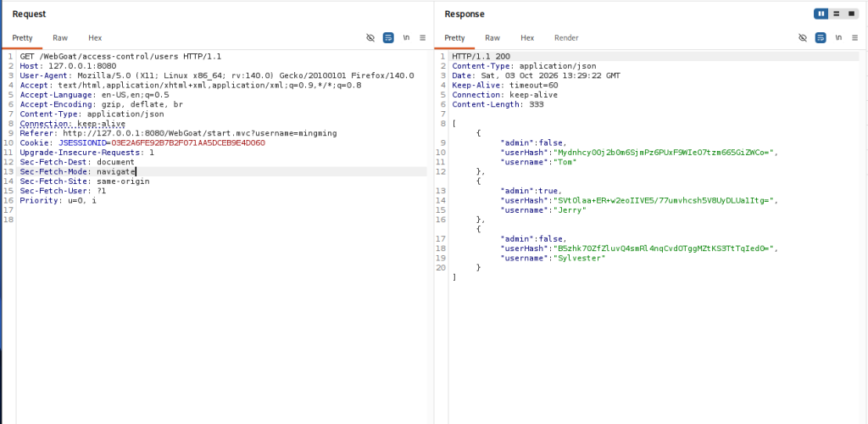Switch Response panel to Raw tab
Viewport: 868px width, 424px height.
[492, 37]
